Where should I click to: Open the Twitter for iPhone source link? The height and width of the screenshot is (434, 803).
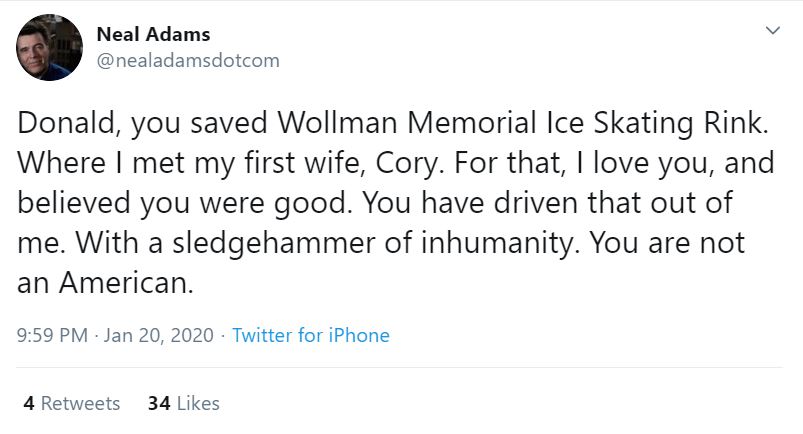point(310,336)
